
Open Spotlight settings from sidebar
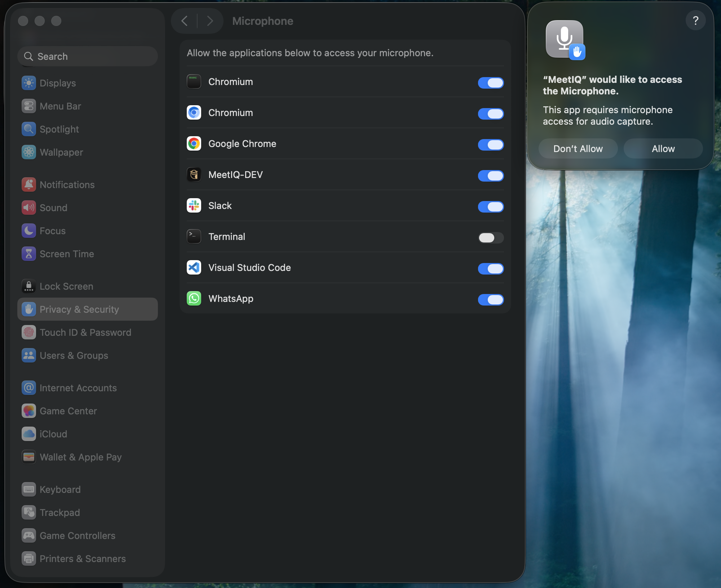pyautogui.click(x=29, y=129)
